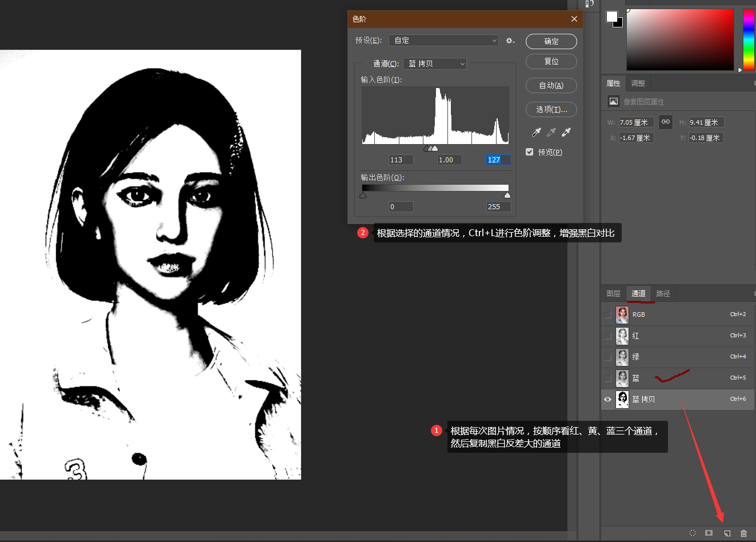
Task: Load channel as selection dotted-circle icon
Action: tap(693, 533)
